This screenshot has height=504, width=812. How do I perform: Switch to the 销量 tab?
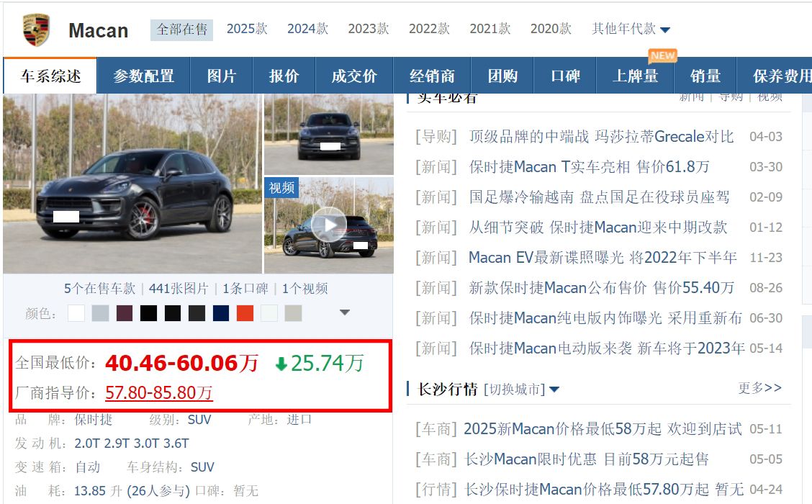(x=705, y=76)
